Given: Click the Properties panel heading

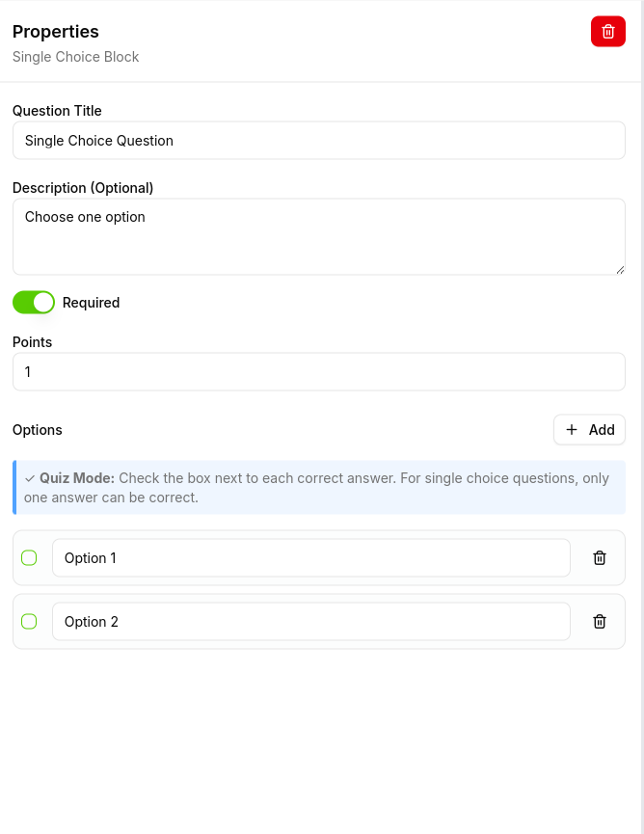Looking at the screenshot, I should 55,31.
